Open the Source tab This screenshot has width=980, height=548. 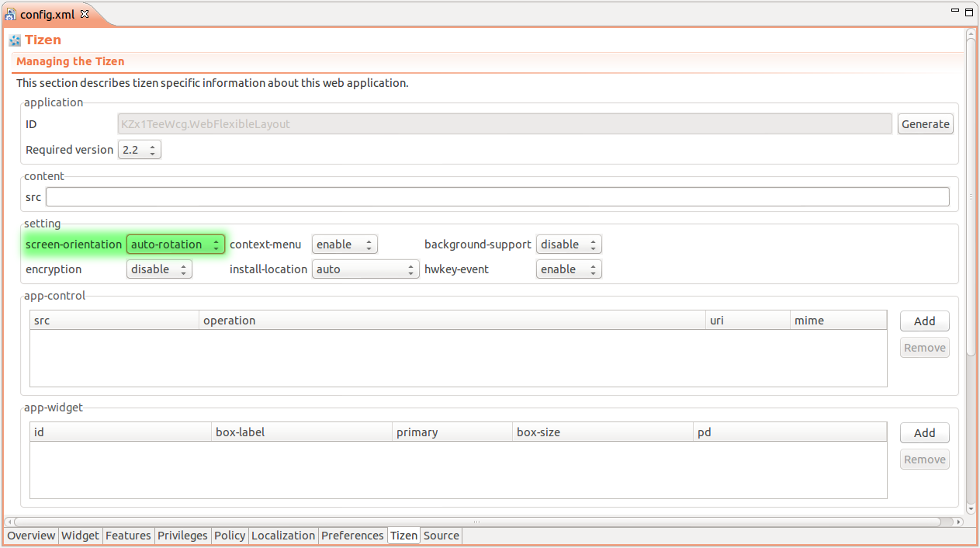click(441, 536)
